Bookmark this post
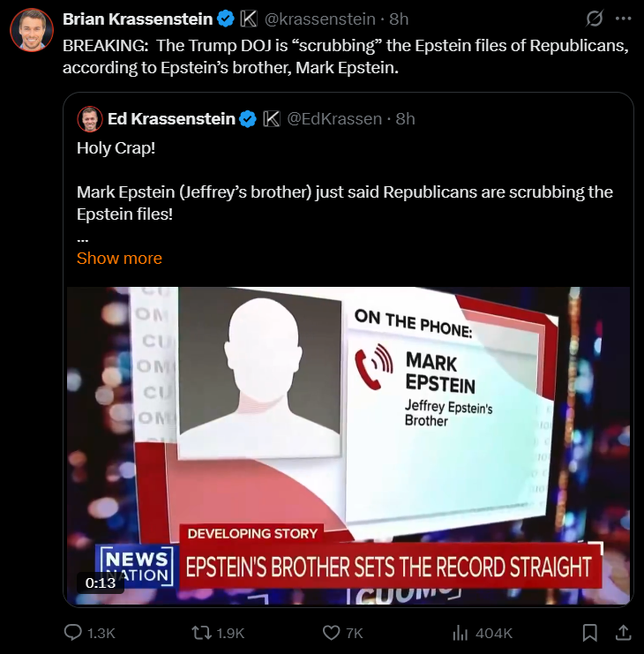Screen dimensions: 644x654 [589, 633]
